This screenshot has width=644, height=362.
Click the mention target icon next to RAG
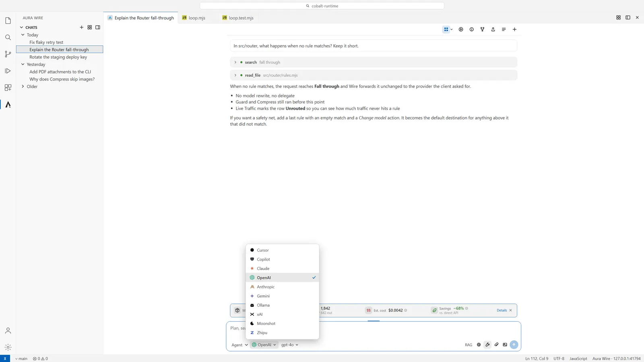[479, 345]
